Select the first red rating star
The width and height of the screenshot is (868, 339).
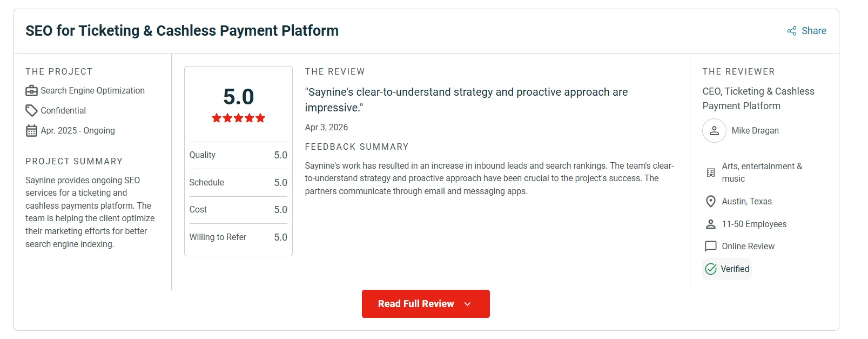[x=217, y=117]
